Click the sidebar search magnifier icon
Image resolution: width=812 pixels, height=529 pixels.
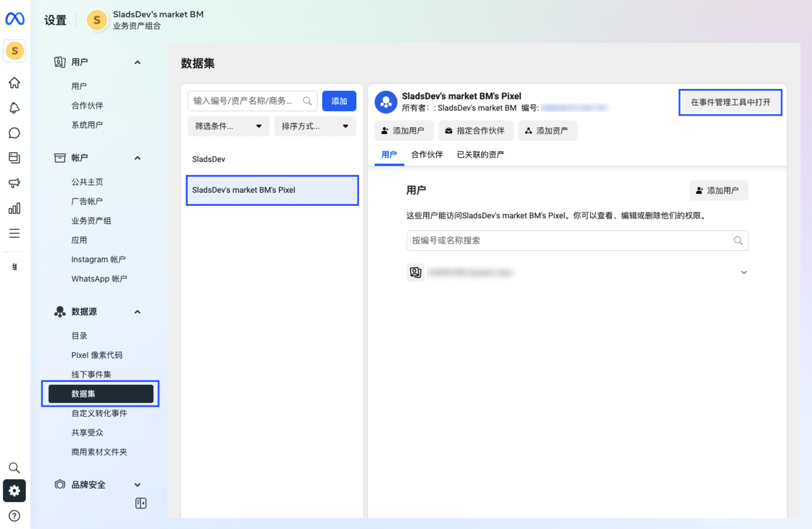pos(14,468)
